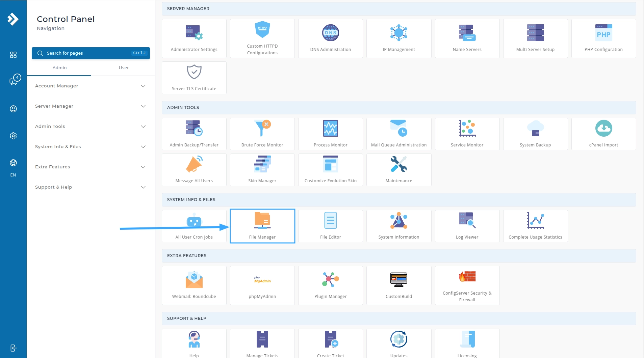Open Complete Usage Statistics
Viewport: 644px width, 358px height.
click(535, 226)
